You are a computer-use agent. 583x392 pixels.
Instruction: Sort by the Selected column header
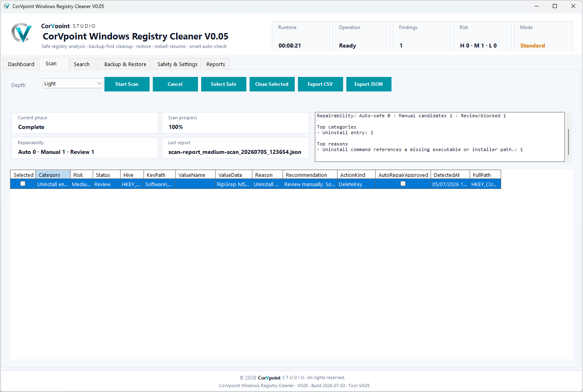tap(23, 175)
